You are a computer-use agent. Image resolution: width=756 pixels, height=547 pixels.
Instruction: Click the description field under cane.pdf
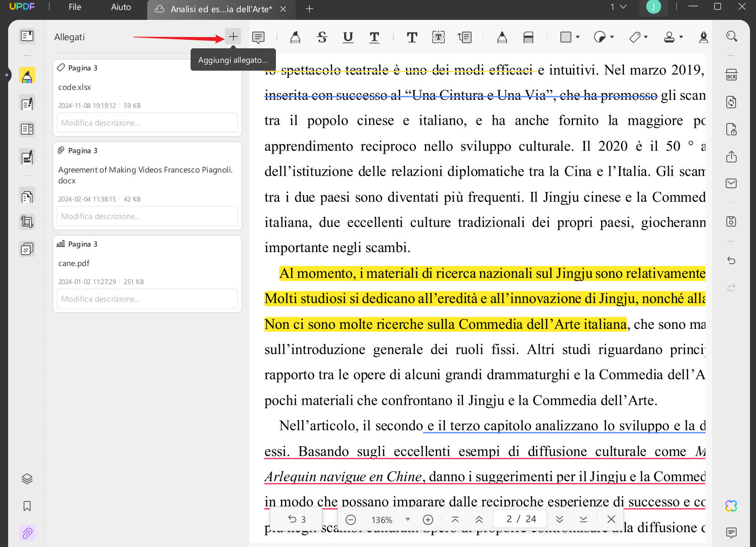click(x=147, y=299)
